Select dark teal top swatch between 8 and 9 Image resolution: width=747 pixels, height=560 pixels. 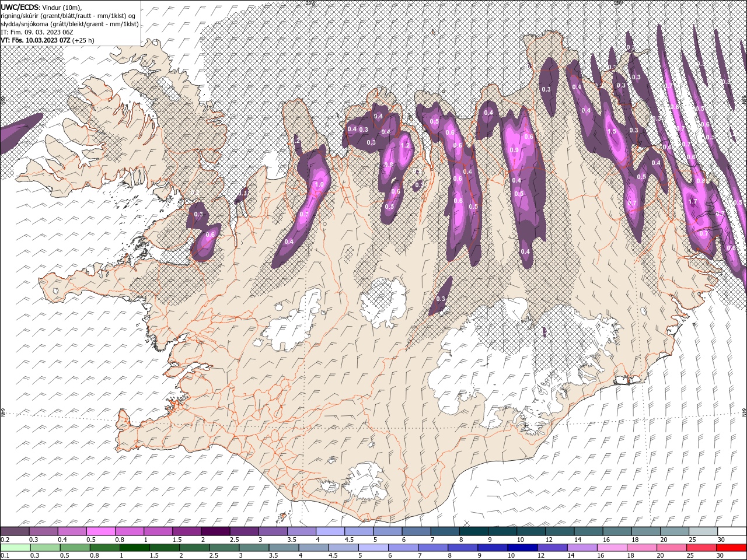click(x=473, y=531)
